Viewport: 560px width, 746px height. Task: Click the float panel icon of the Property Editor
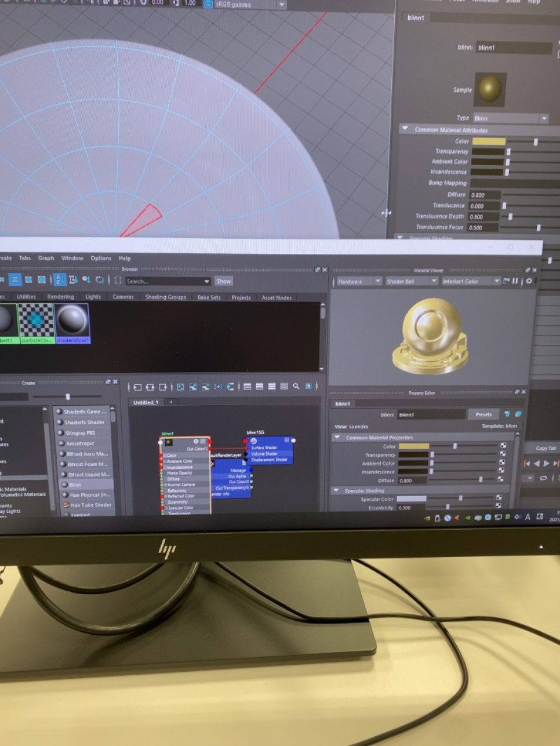pyautogui.click(x=517, y=392)
